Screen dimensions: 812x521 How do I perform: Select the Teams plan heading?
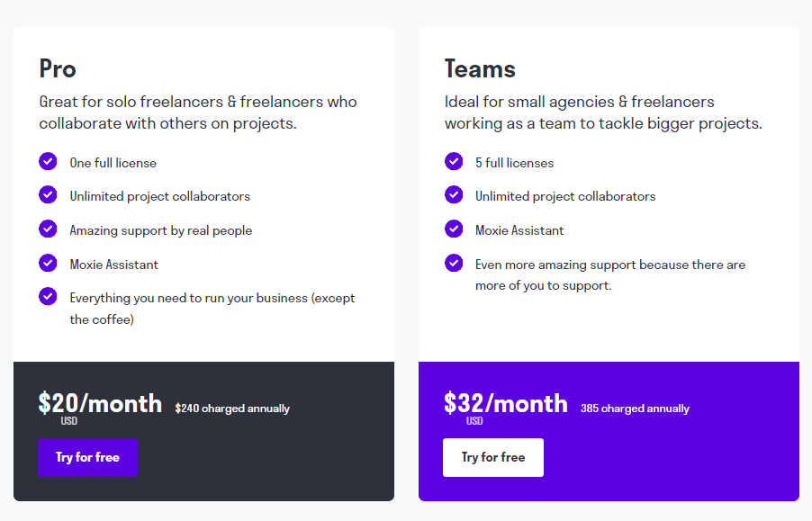pyautogui.click(x=480, y=68)
